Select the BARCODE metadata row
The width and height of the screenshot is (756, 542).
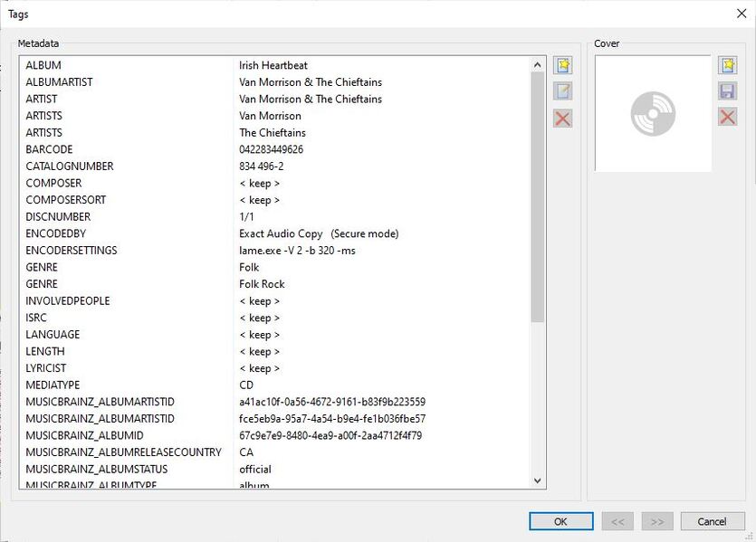275,149
